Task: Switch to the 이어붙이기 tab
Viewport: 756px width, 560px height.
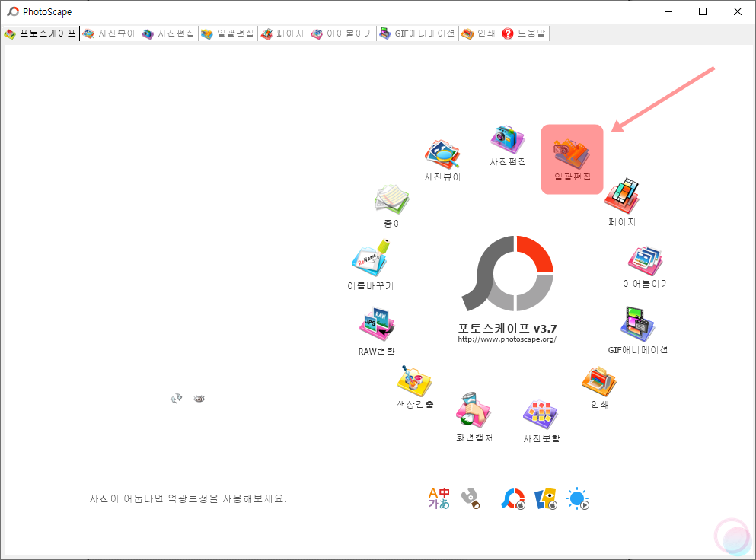Action: [x=343, y=33]
